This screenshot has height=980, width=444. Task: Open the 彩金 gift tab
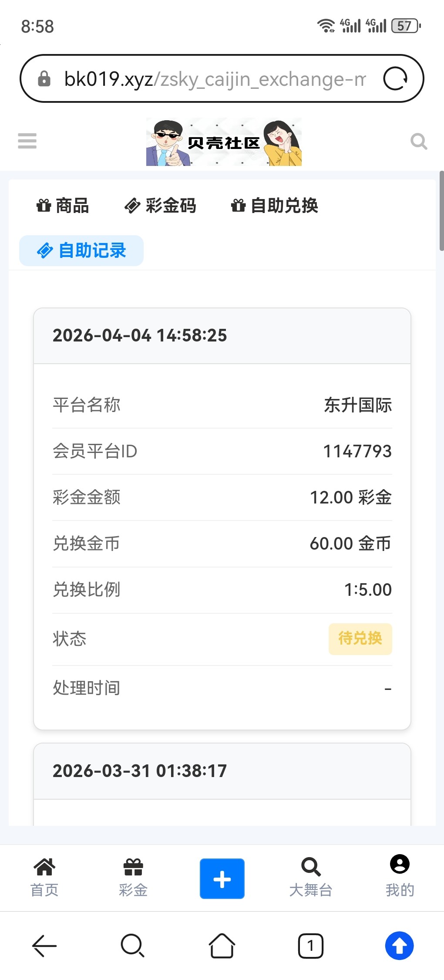[133, 878]
